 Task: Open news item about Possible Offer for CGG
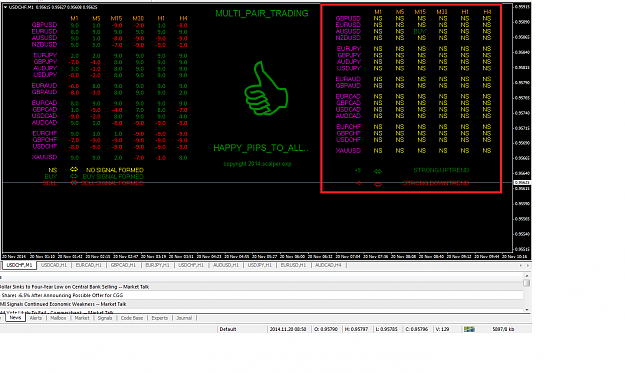click(261, 295)
